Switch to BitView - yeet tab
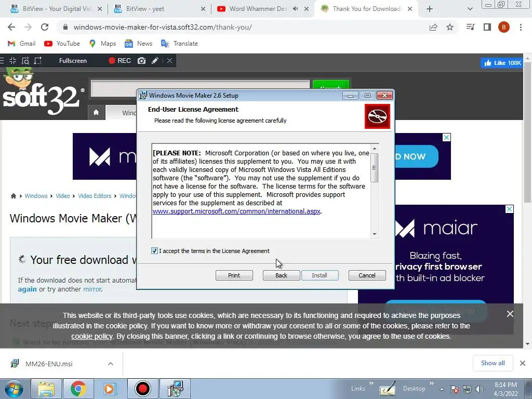 [159, 9]
